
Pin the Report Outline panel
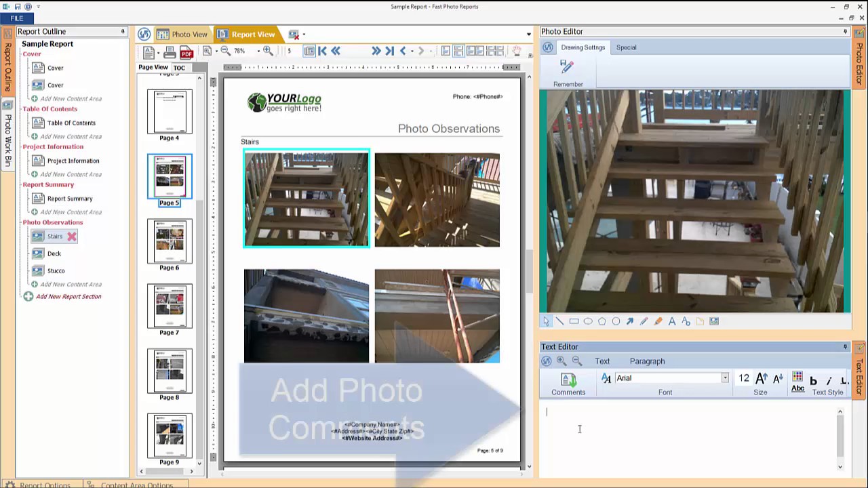click(x=123, y=31)
